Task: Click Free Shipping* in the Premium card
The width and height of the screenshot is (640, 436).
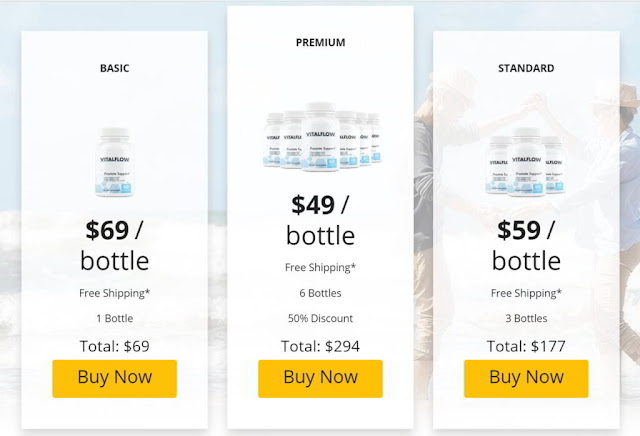Action: click(x=320, y=268)
